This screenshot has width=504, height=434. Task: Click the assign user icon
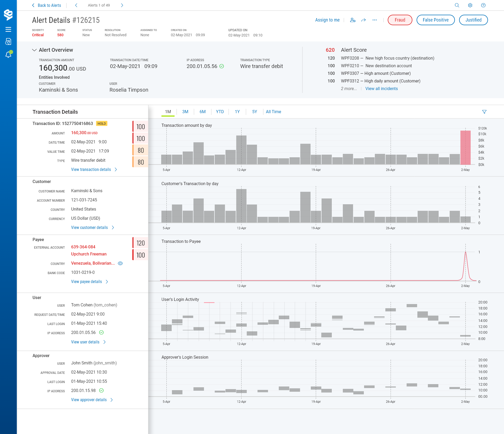353,20
